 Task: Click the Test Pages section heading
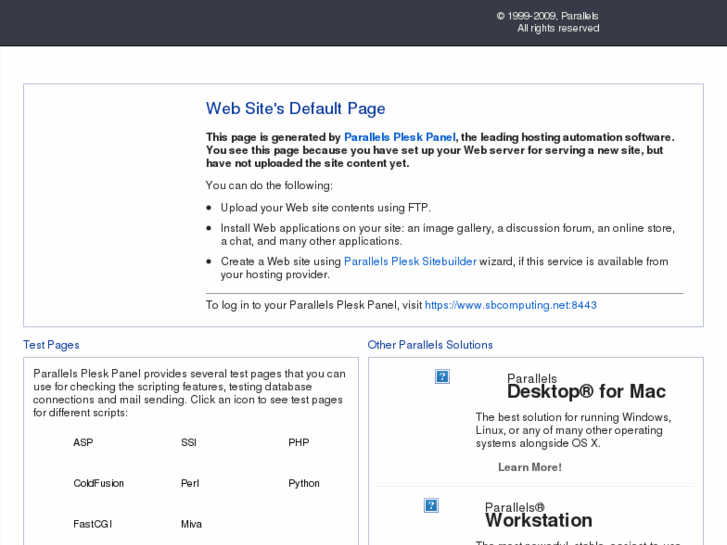[51, 345]
